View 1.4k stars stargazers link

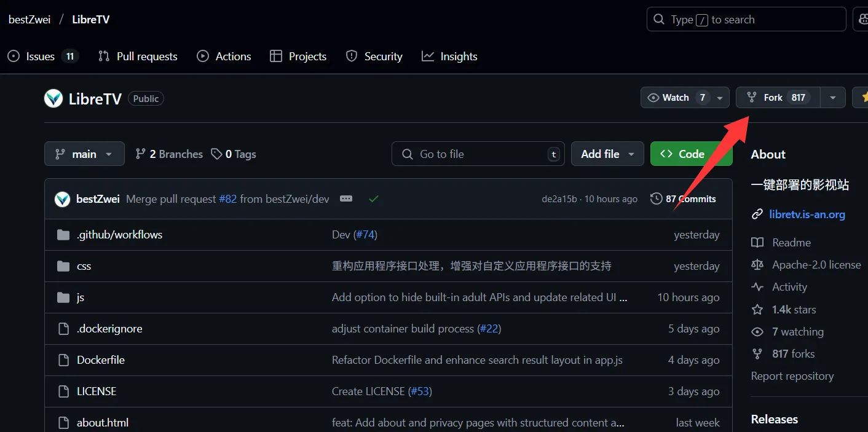[x=794, y=310]
